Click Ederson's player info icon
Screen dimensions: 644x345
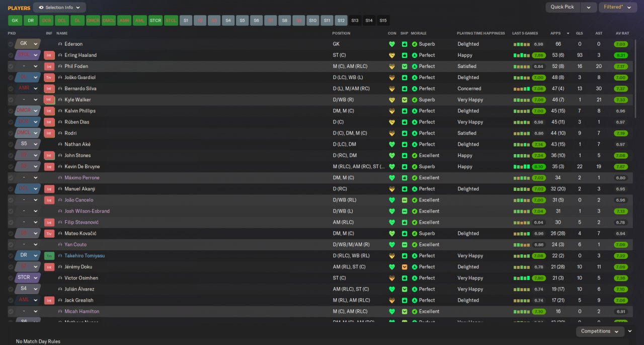pos(60,44)
